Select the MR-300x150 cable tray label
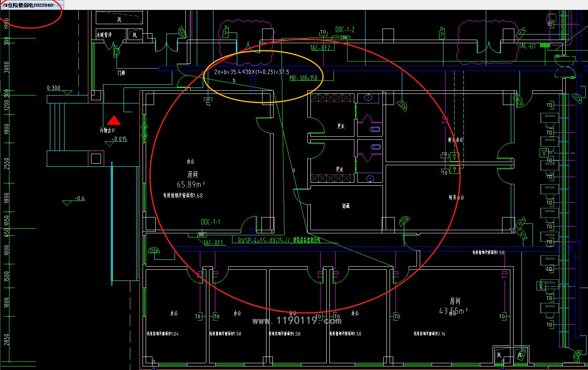The width and height of the screenshot is (588, 370). coord(303,78)
